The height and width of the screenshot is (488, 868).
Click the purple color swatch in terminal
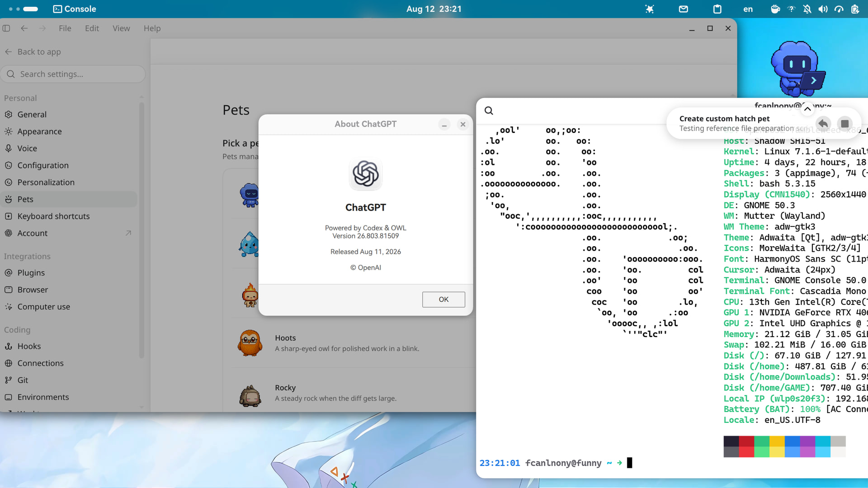(x=807, y=441)
